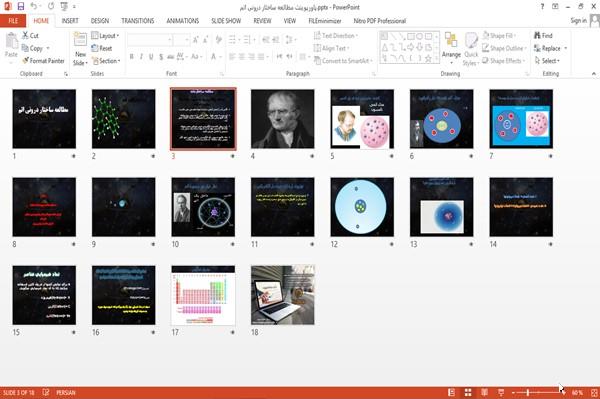The image size is (600, 399).
Task: Switch to the SLIDE SHOW tab
Action: (x=226, y=21)
